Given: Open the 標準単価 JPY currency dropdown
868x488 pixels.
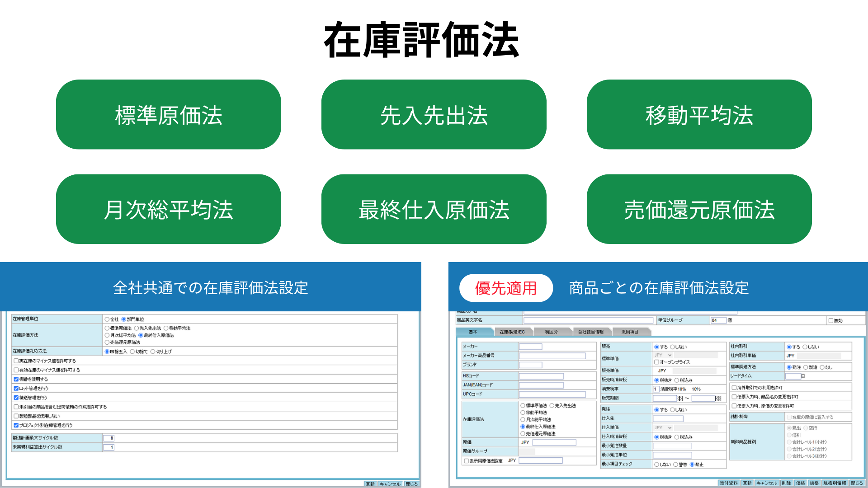Looking at the screenshot, I should (x=663, y=355).
